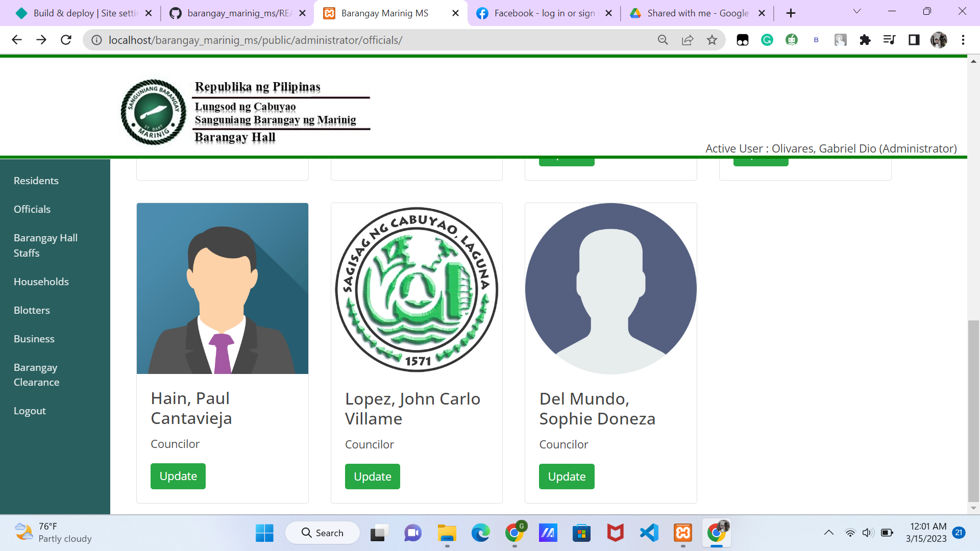This screenshot has width=980, height=551.
Task: Open the browser Extensions puzzle icon
Action: tap(865, 40)
